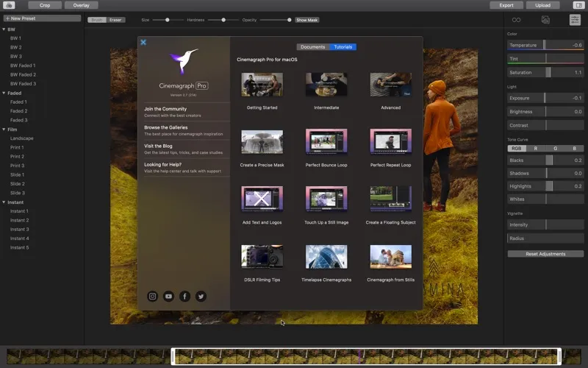Click the Reset Adjustments button
The height and width of the screenshot is (368, 588).
pos(545,254)
